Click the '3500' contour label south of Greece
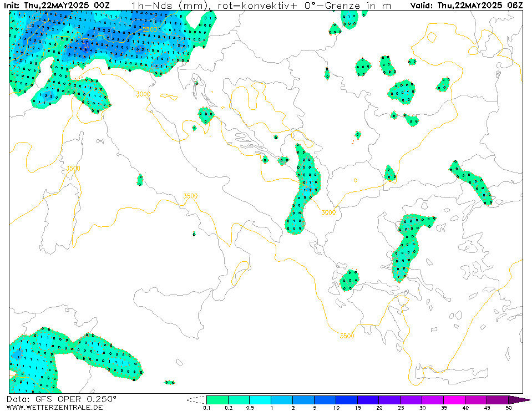532x411 pixels. pyautogui.click(x=347, y=336)
